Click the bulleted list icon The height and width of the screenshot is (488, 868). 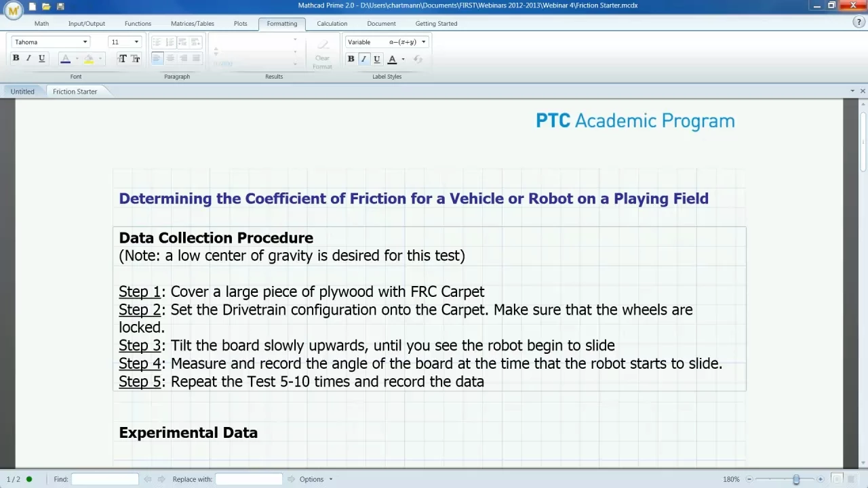point(157,42)
